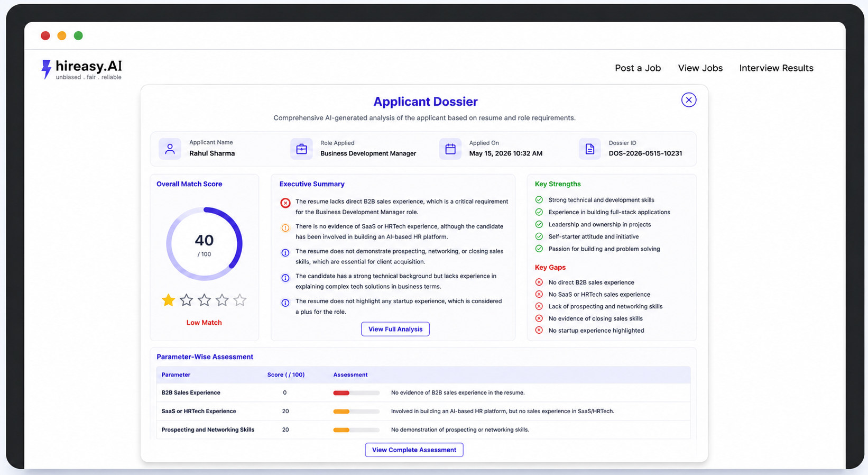868x475 pixels.
Task: Close the Applicant Dossier panel
Action: point(688,100)
